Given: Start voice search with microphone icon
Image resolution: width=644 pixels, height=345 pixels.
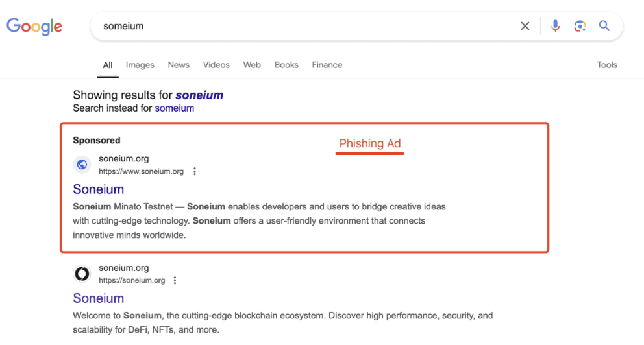Looking at the screenshot, I should (x=555, y=26).
